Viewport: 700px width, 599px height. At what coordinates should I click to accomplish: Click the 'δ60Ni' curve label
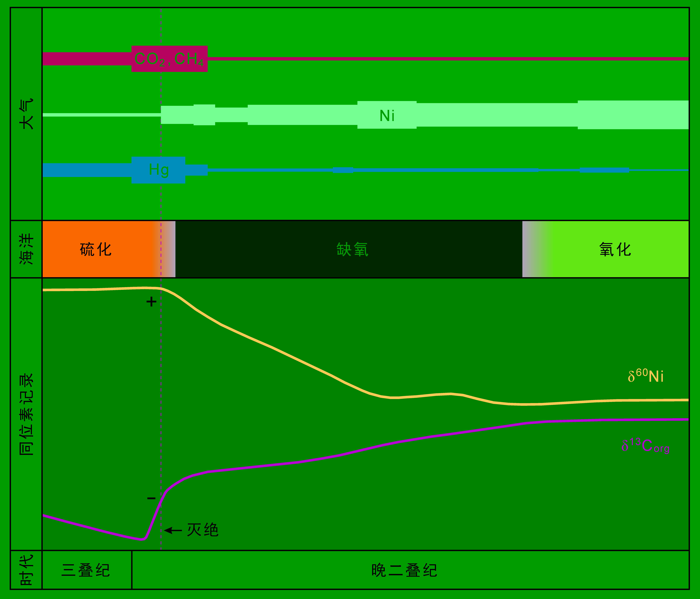[x=646, y=376]
